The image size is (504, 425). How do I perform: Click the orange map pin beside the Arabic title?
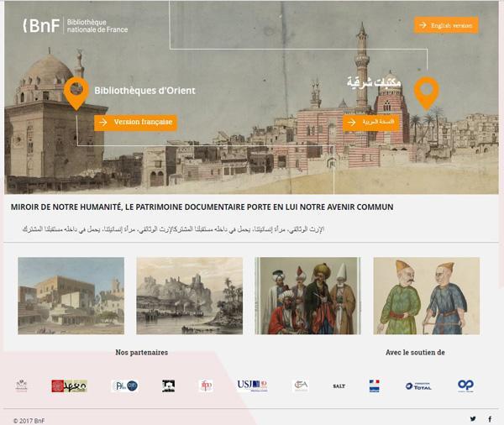[427, 92]
